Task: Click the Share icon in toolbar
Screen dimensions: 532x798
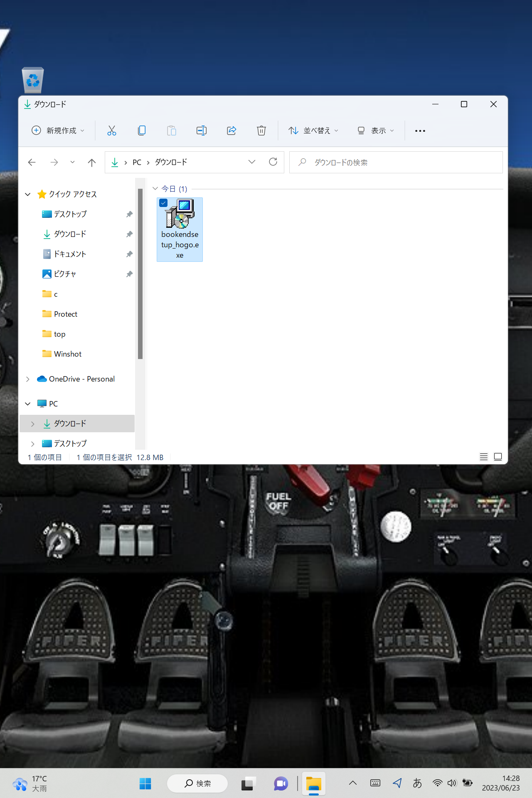Action: point(232,131)
